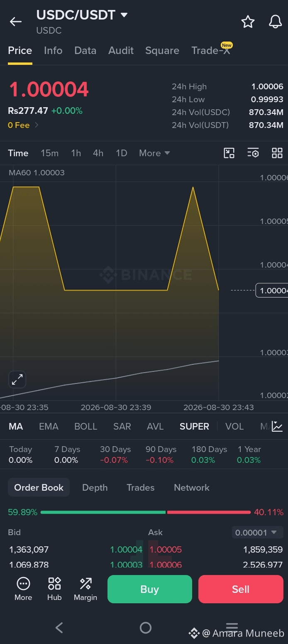Viewport: 288px width, 644px height.
Task: Toggle the SUPER indicator
Action: (194, 426)
